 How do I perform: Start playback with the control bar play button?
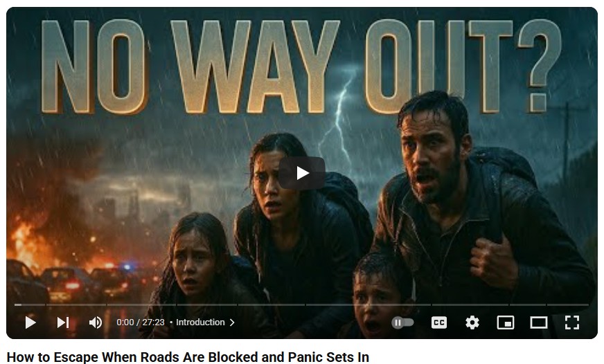tap(30, 322)
